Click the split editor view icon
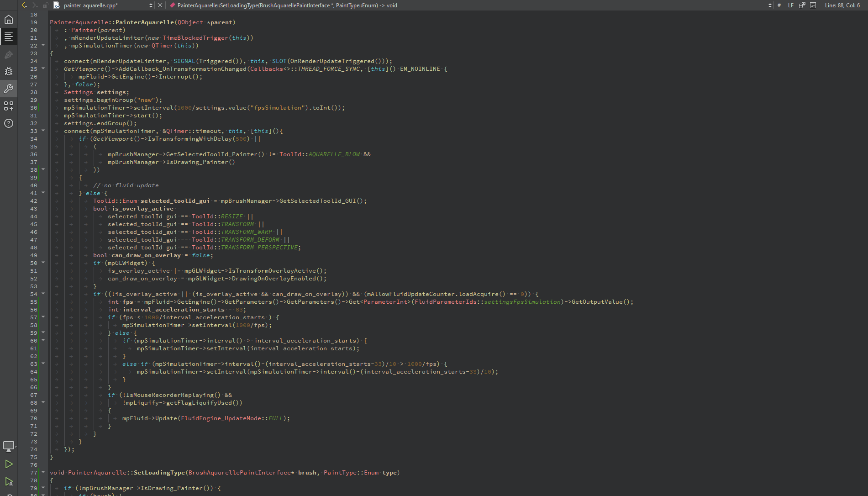 click(813, 5)
